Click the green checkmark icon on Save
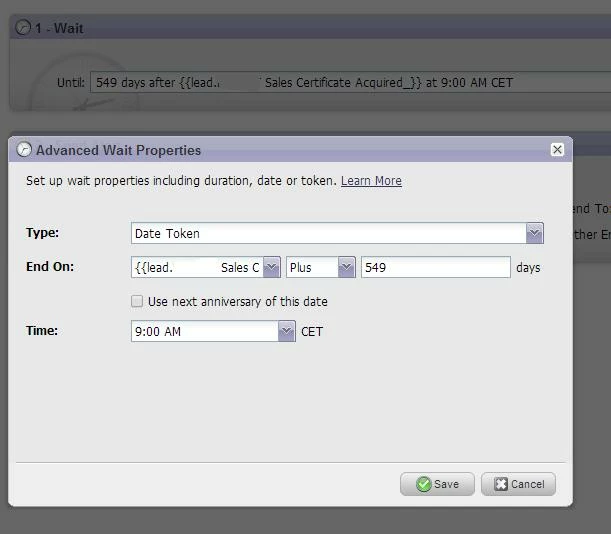 pos(424,484)
